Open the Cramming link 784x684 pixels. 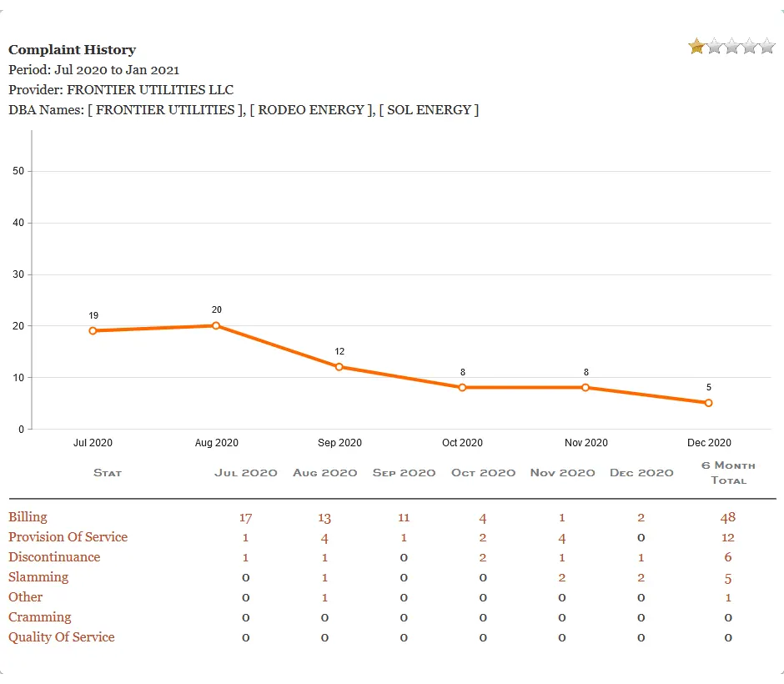coord(40,617)
